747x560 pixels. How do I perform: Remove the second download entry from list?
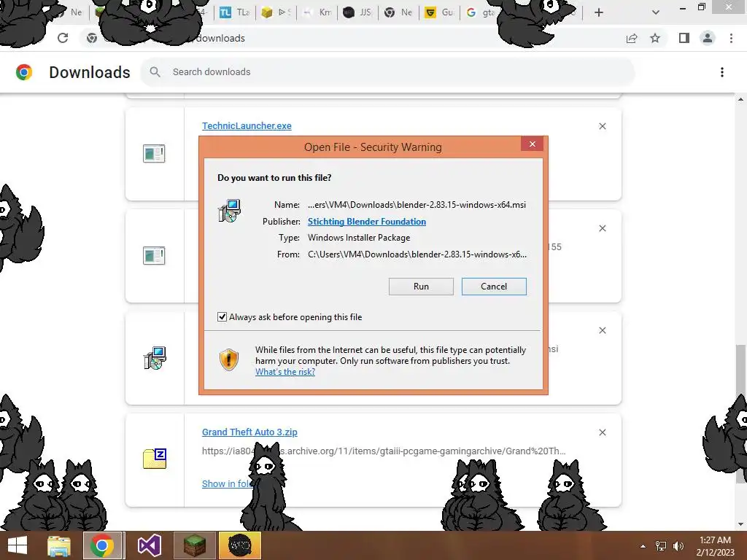(x=602, y=228)
